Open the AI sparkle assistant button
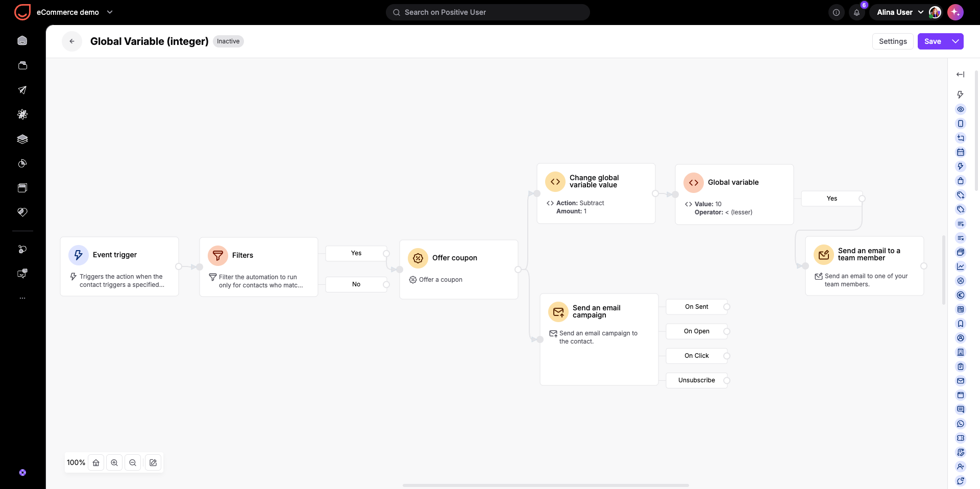 955,12
